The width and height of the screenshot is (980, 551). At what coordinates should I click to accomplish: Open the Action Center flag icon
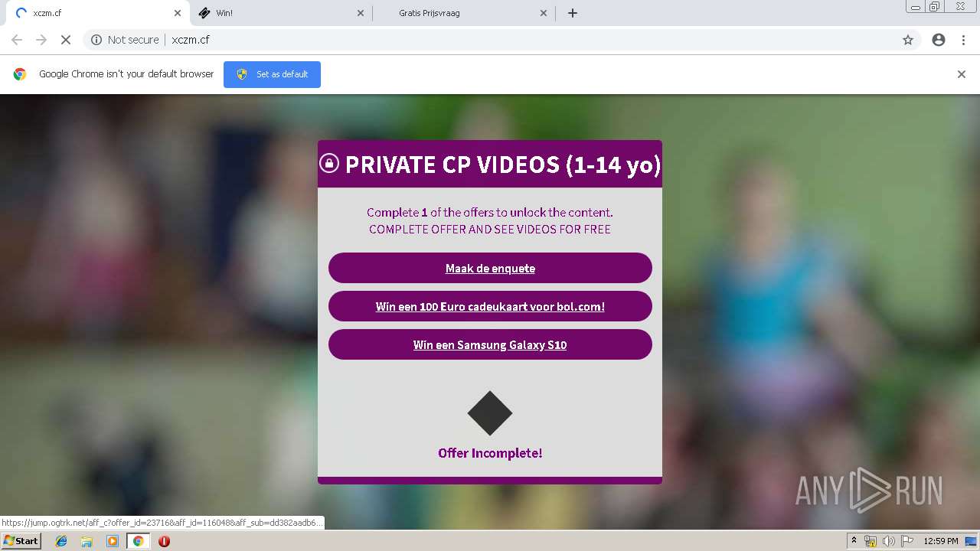(x=907, y=541)
